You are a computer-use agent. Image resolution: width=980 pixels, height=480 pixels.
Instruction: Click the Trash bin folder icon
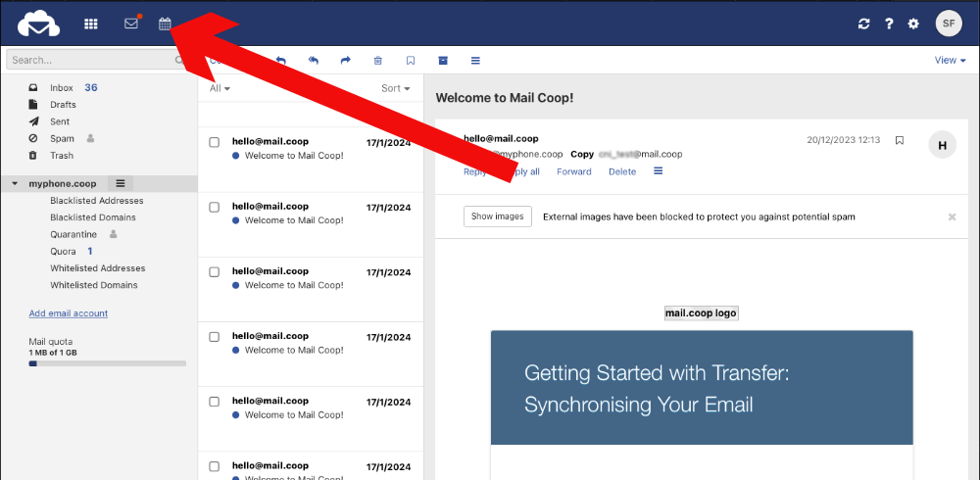[33, 155]
